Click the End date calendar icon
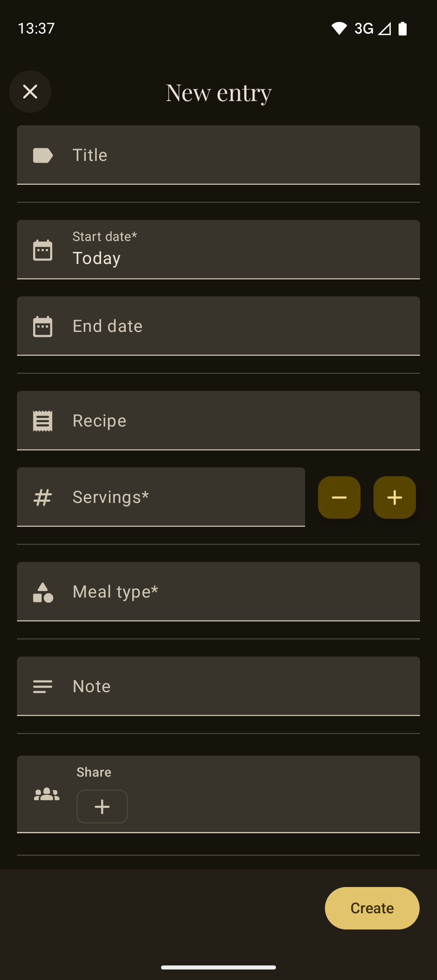Image resolution: width=437 pixels, height=980 pixels. pyautogui.click(x=42, y=326)
